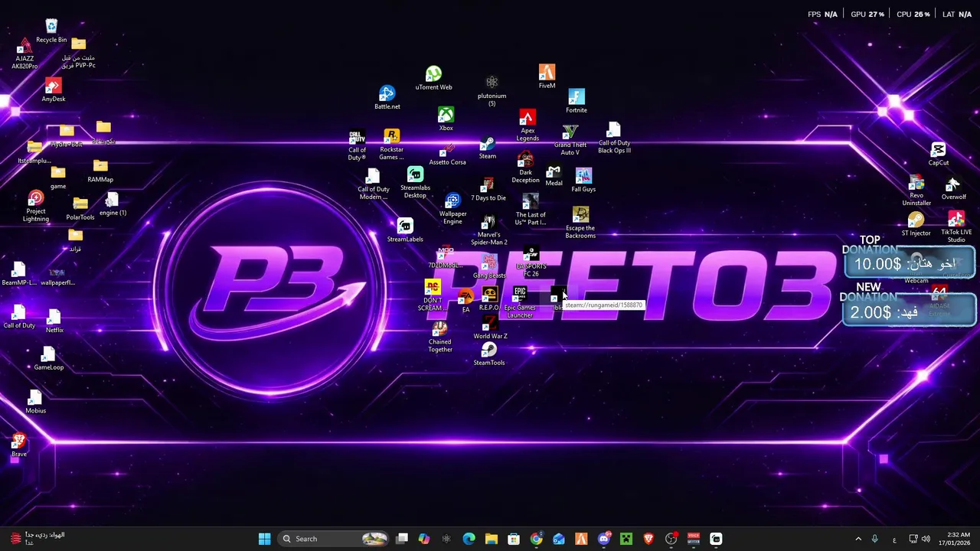Select the Assetto Corsa shortcut
This screenshot has height=551, width=980.
[x=447, y=154]
